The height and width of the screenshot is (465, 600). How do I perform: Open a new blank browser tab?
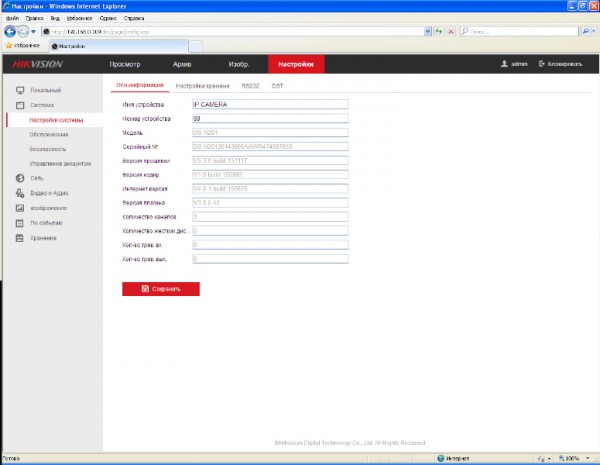pyautogui.click(x=196, y=46)
